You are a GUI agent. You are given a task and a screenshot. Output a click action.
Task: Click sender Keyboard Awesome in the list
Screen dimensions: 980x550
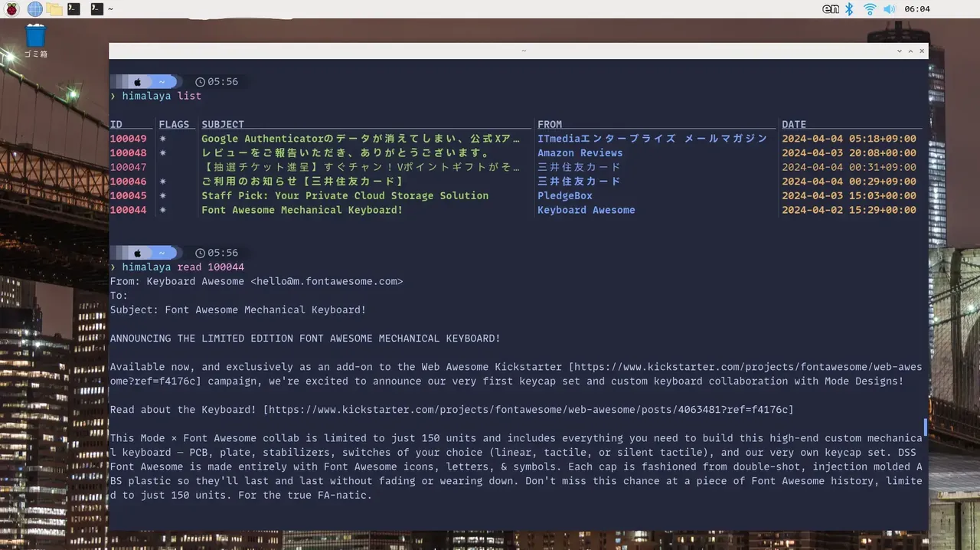coord(586,210)
